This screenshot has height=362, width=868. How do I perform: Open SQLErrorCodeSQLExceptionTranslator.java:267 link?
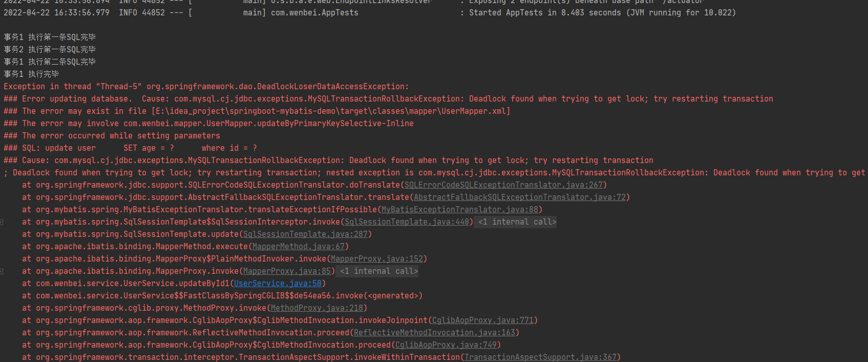pyautogui.click(x=503, y=185)
